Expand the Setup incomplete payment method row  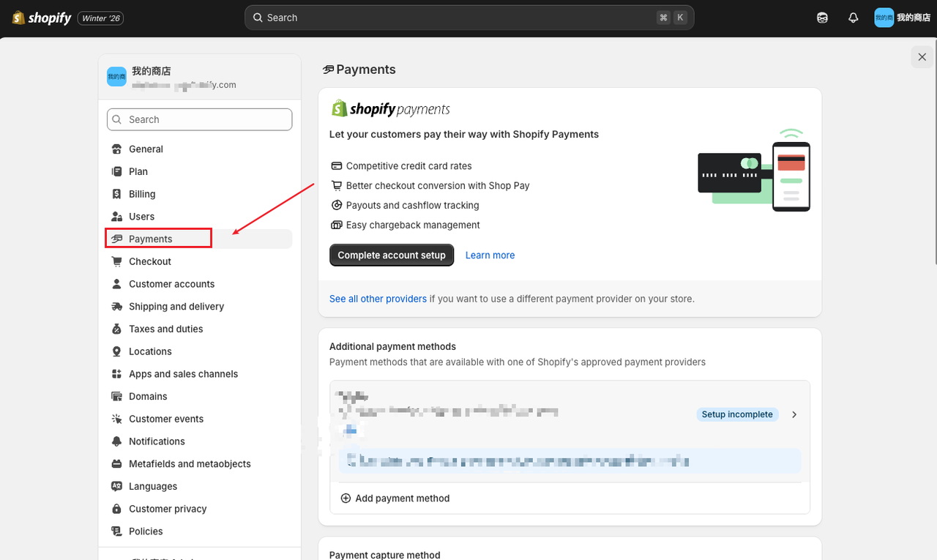click(x=794, y=414)
